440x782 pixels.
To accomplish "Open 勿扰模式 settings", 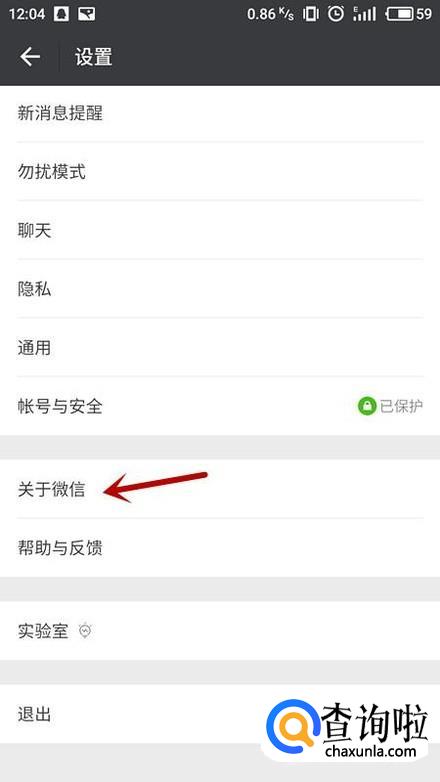I will click(220, 172).
